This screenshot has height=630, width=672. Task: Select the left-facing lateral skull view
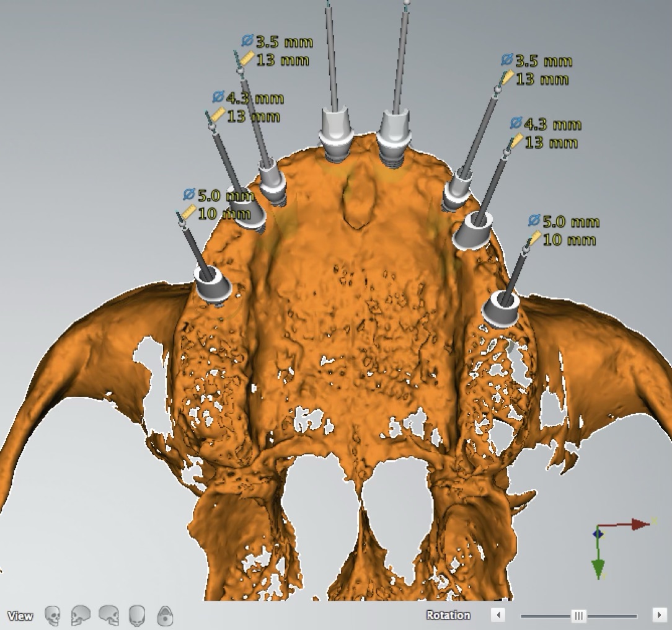click(81, 616)
